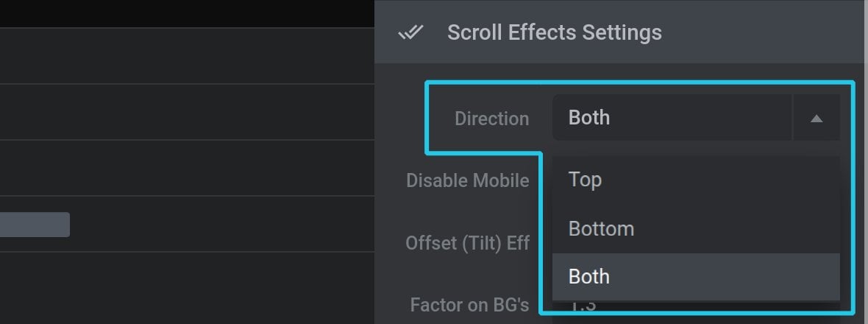Click the second empty row from the top

point(187,112)
